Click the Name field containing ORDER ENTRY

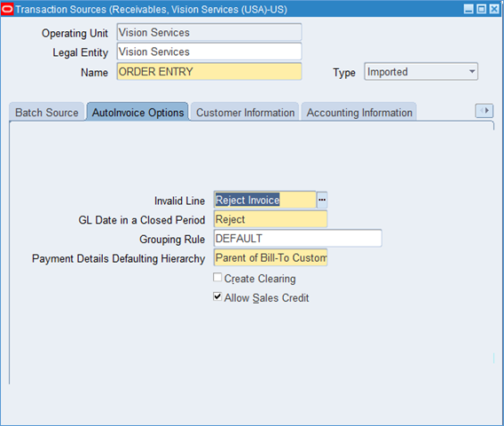[209, 71]
